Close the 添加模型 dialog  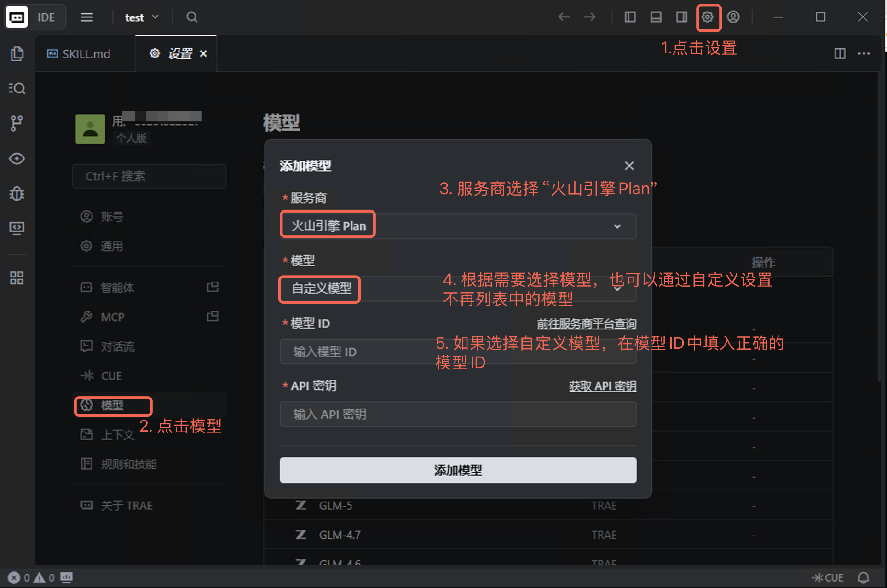click(x=629, y=166)
